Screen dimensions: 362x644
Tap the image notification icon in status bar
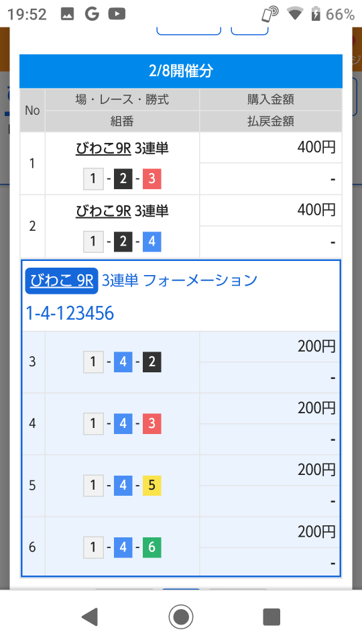[x=67, y=14]
